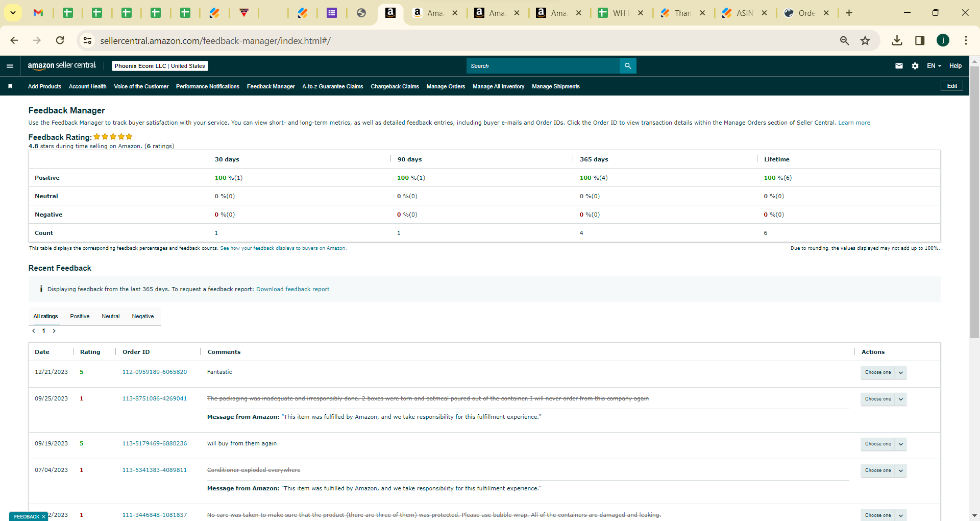Click the search magnifier button in Seller Central
This screenshot has width=980, height=521.
click(628, 66)
